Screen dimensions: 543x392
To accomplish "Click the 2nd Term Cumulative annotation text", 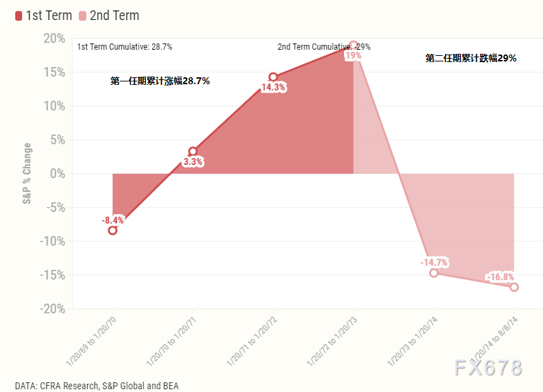I will tap(323, 47).
